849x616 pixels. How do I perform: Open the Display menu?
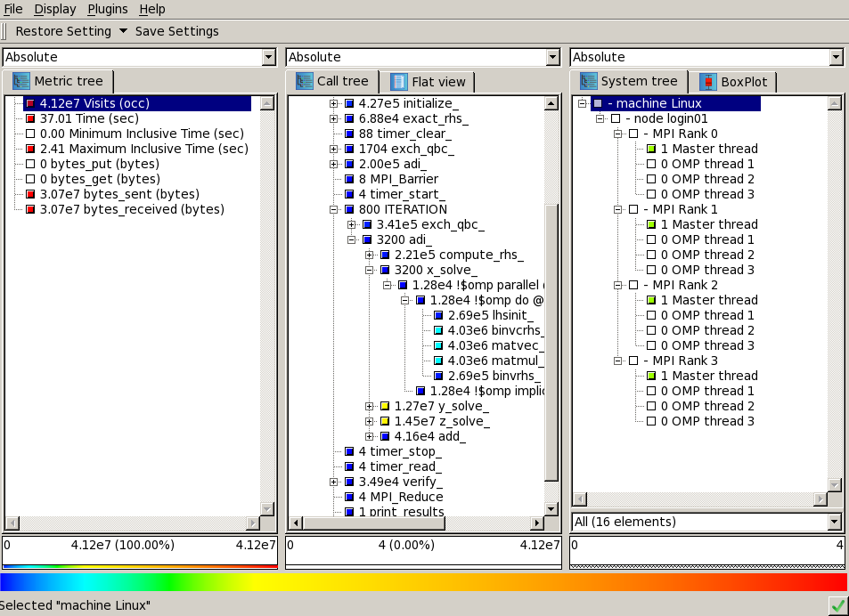click(54, 9)
